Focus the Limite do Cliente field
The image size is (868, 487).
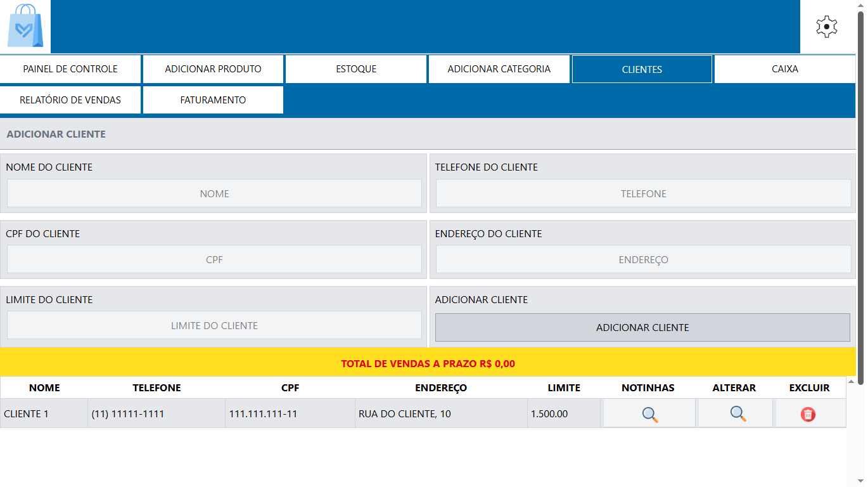click(x=214, y=325)
